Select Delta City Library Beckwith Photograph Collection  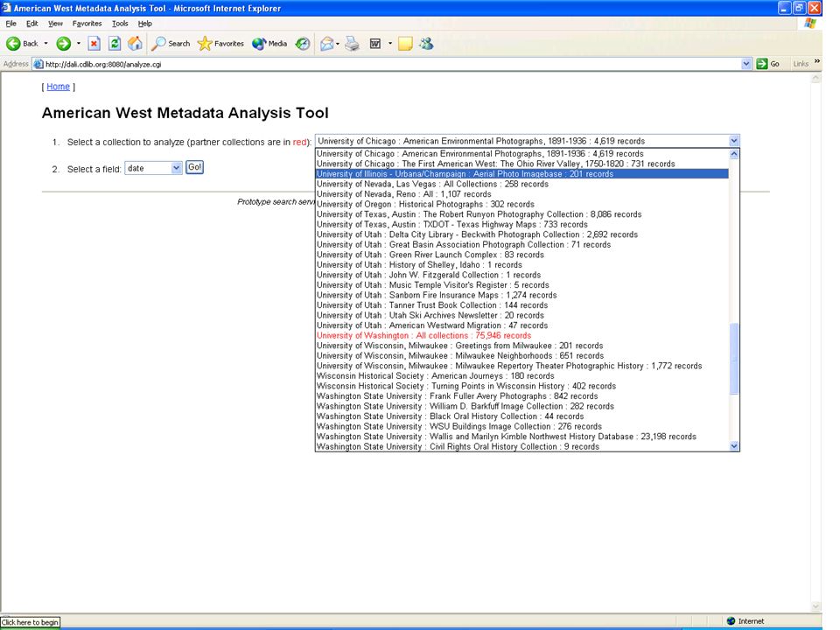tap(521, 234)
